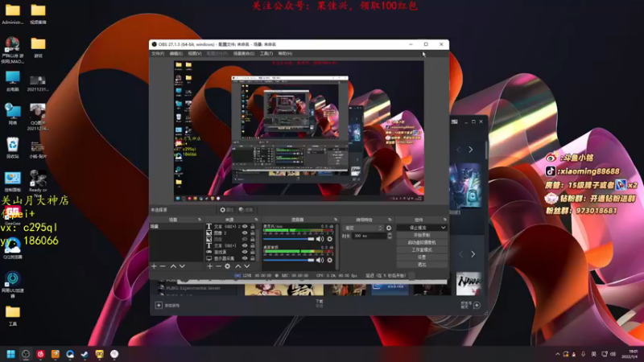Viewport: 644px width, 362px height.
Task: Click upper right chevron in background Steam window
Action: pos(471,150)
